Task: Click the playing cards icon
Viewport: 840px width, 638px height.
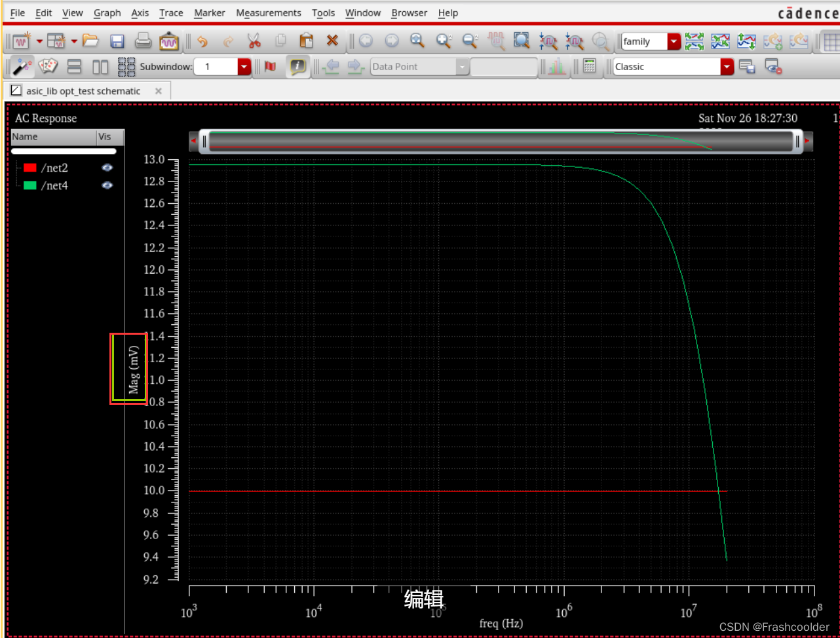Action: coord(48,67)
